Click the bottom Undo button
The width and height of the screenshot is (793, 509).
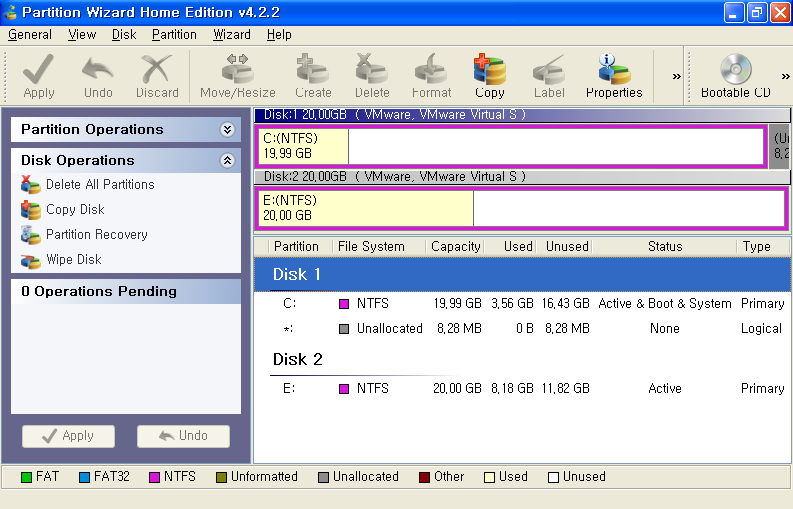pos(183,436)
